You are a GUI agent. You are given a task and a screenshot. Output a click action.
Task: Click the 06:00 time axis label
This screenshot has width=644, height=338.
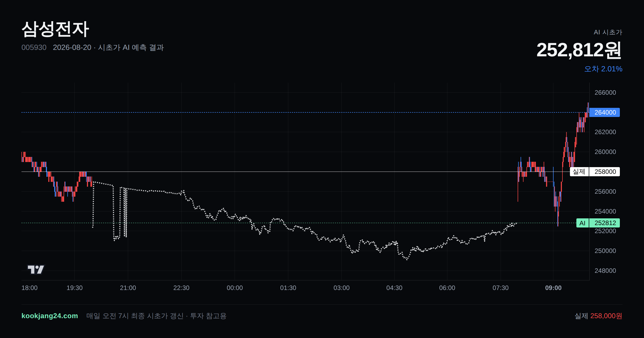[447, 288]
